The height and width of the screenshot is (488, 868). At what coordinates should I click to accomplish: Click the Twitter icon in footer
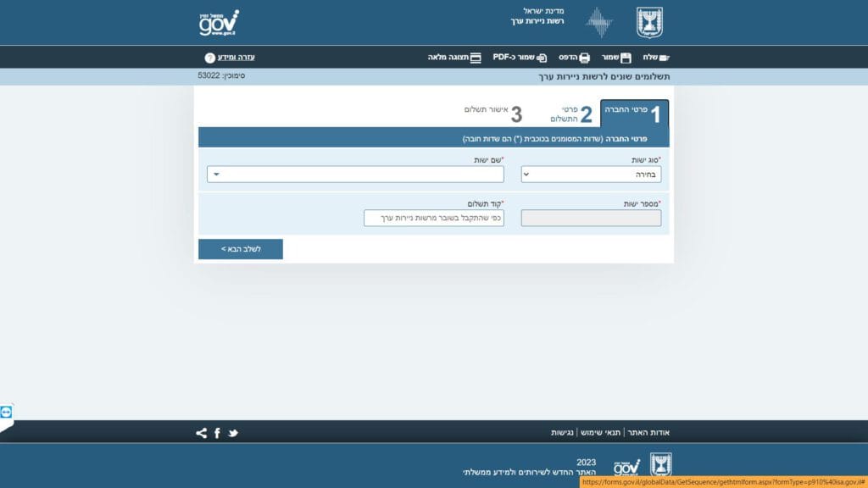click(233, 433)
